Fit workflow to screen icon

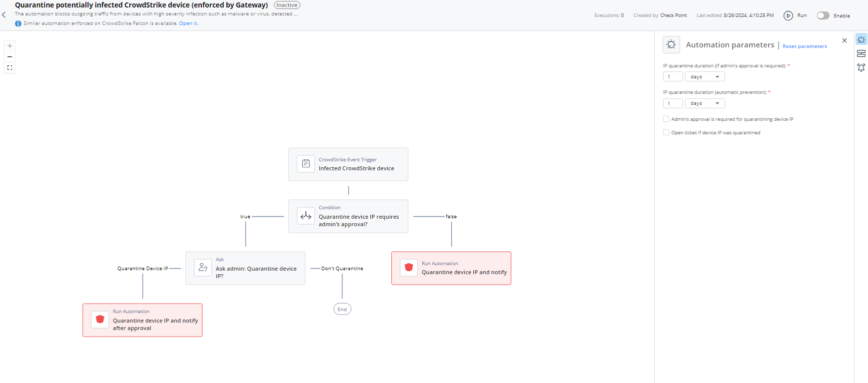[9, 68]
